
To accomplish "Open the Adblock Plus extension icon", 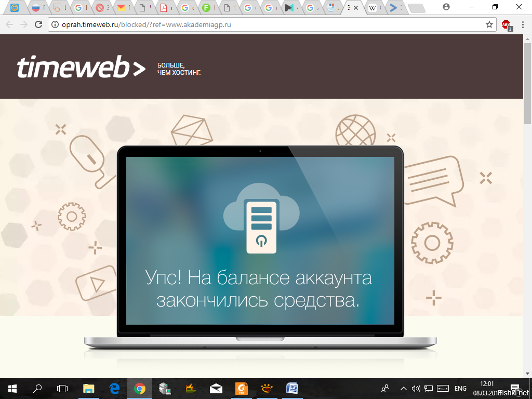I will (x=507, y=25).
